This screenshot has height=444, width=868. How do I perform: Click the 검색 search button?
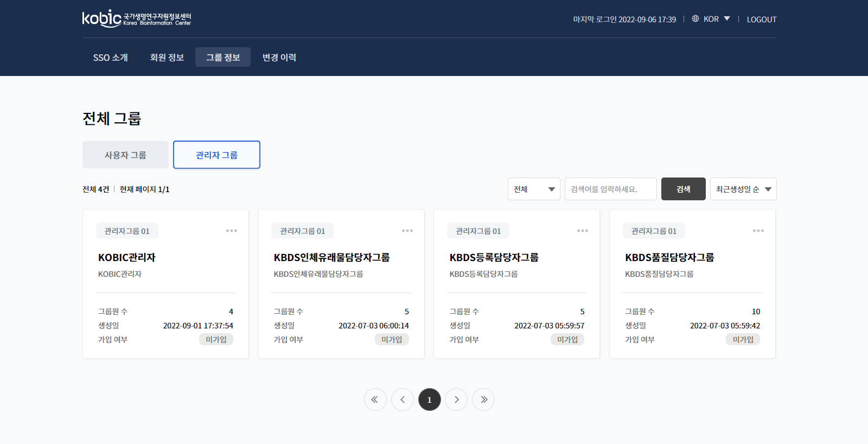[684, 189]
